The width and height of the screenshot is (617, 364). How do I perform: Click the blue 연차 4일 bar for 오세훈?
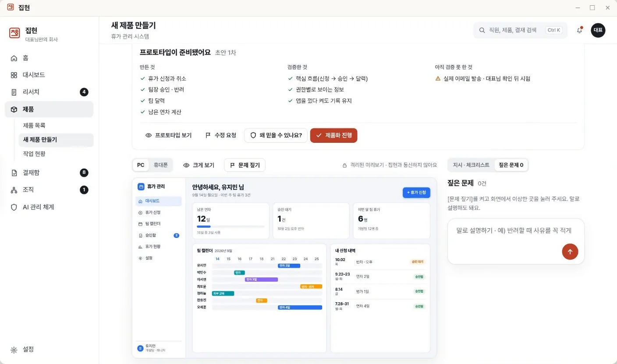coord(300,307)
